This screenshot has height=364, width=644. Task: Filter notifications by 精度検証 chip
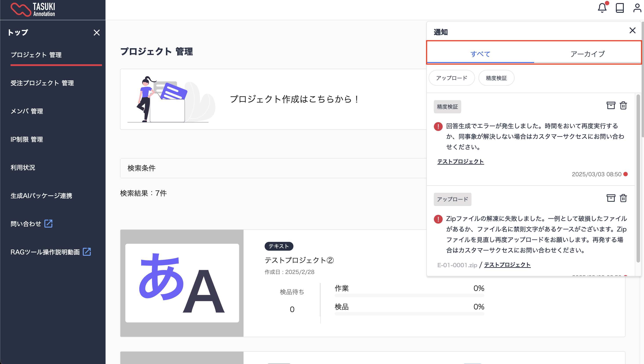pyautogui.click(x=496, y=78)
